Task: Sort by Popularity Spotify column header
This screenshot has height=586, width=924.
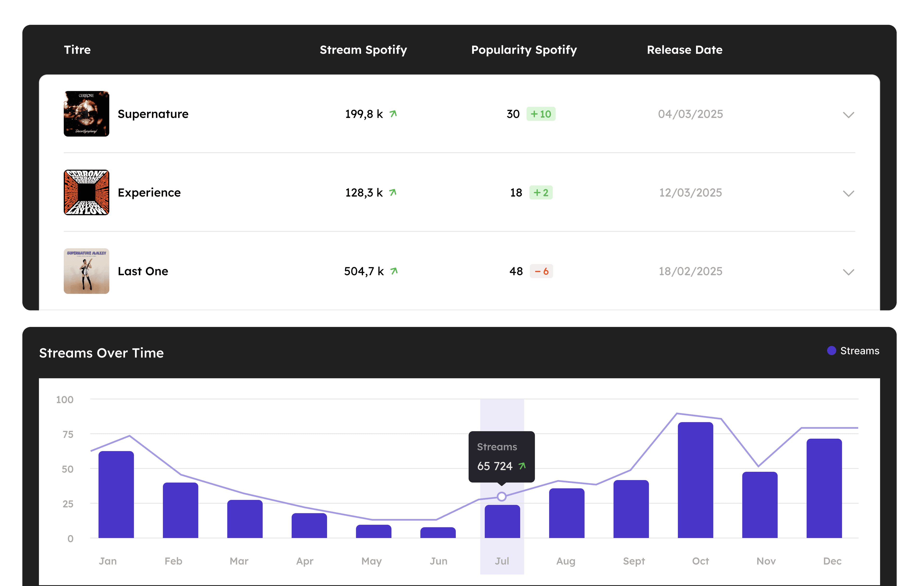Action: [x=524, y=50]
